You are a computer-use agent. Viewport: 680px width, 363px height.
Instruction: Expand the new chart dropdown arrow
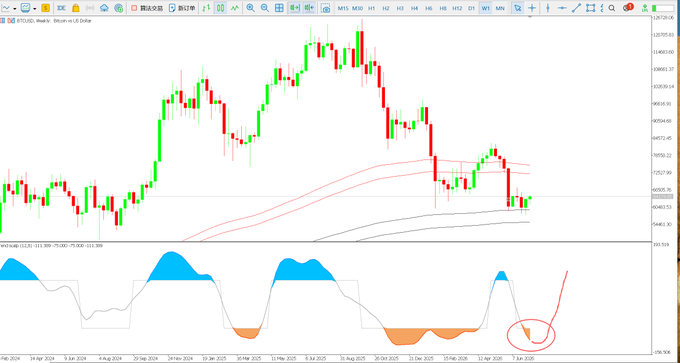pos(15,8)
